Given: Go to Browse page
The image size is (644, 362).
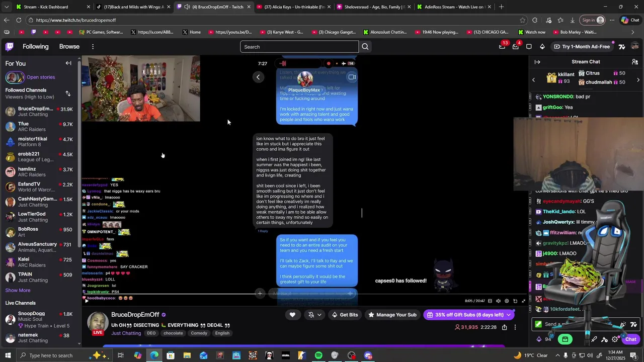Looking at the screenshot, I should pyautogui.click(x=69, y=46).
